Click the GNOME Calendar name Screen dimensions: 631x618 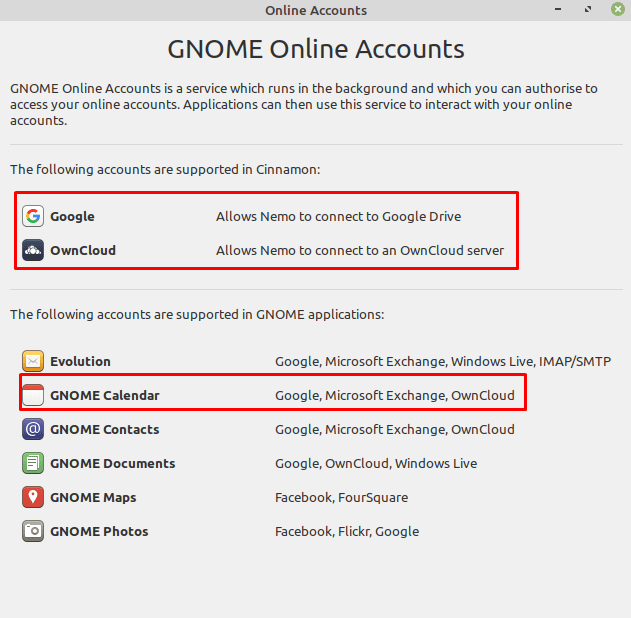click(105, 395)
